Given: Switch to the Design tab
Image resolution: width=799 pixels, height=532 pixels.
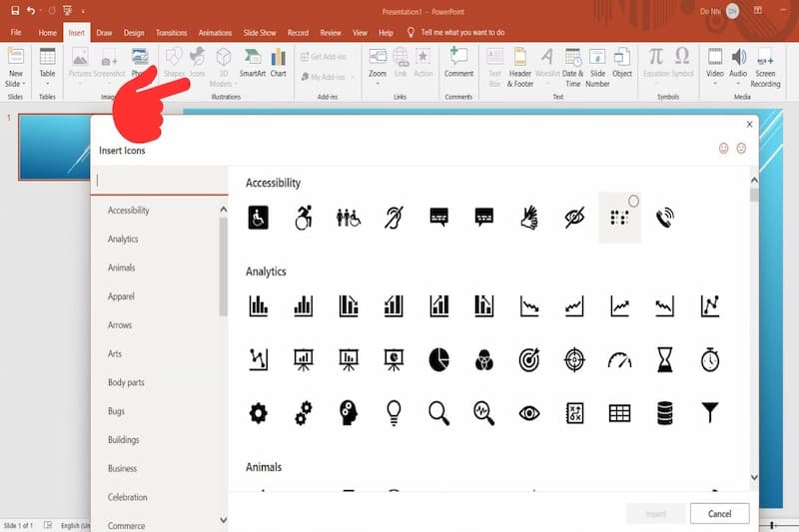Looking at the screenshot, I should [x=134, y=33].
